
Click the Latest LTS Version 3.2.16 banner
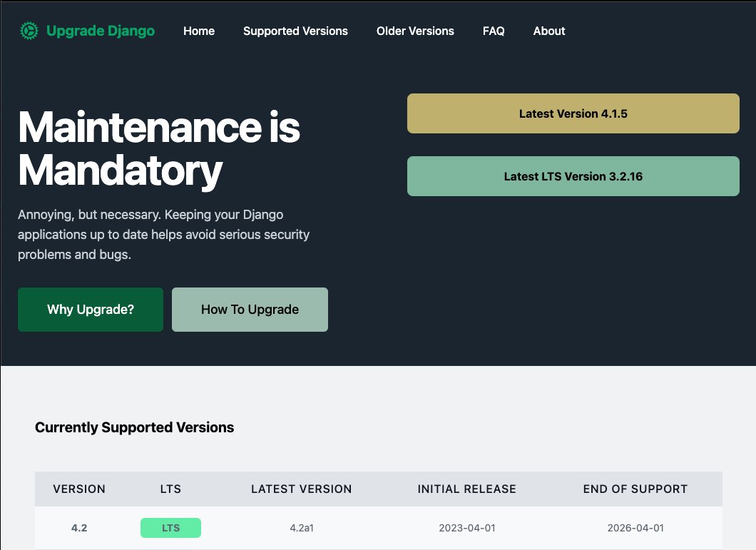pyautogui.click(x=573, y=175)
